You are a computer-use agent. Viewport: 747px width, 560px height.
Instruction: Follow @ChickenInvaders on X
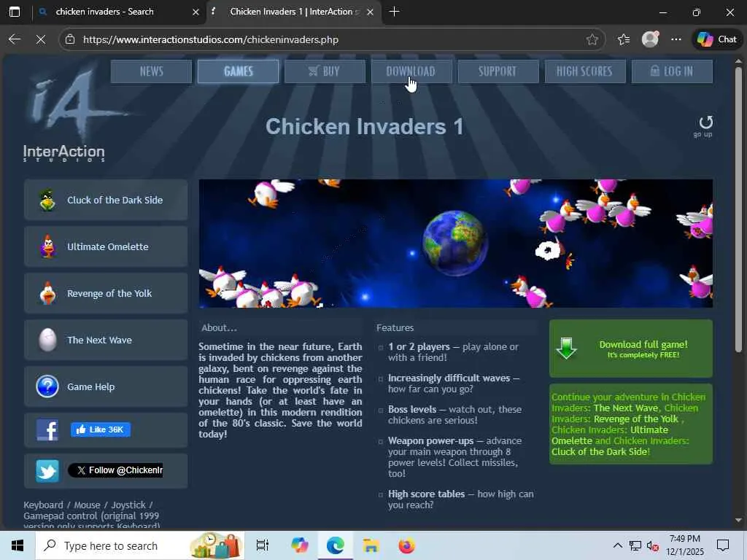click(x=115, y=470)
